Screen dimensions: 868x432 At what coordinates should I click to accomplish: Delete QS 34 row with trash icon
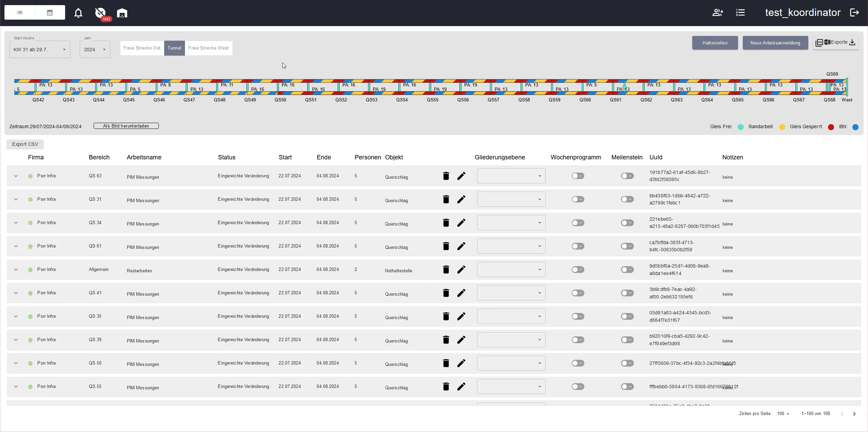click(x=446, y=223)
